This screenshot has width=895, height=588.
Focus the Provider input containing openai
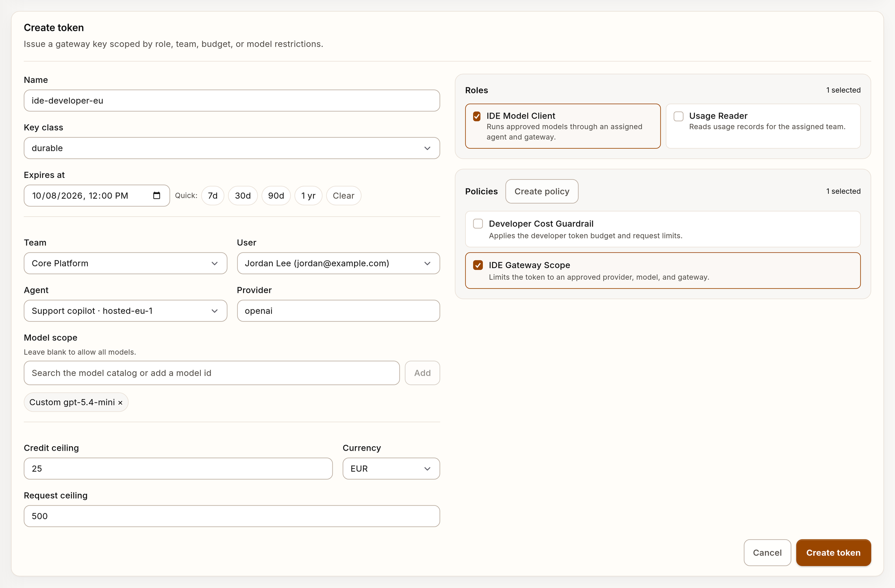338,311
